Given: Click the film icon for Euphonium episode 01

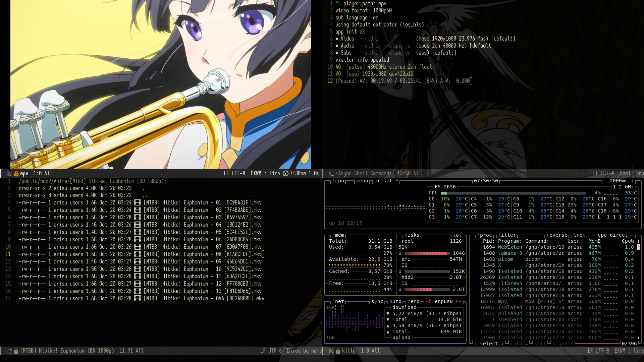Looking at the screenshot, I should 138,203.
